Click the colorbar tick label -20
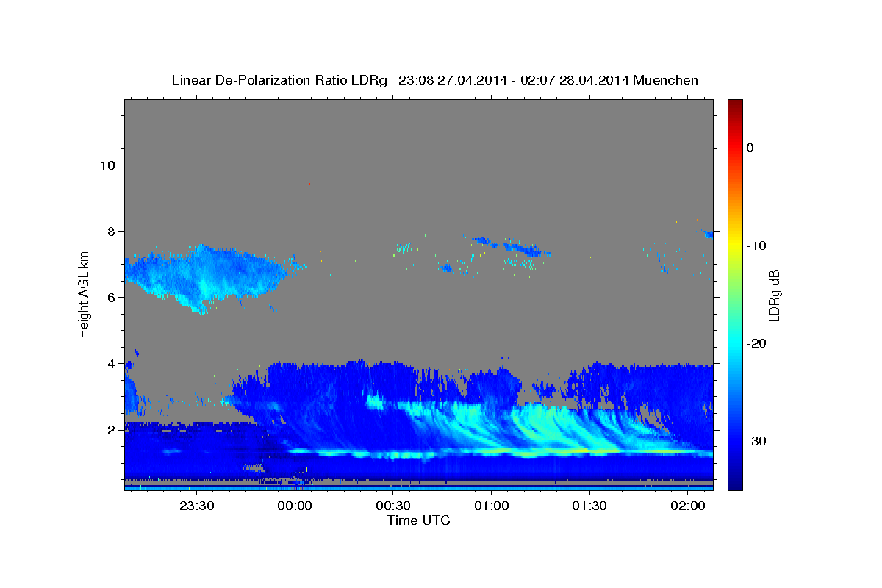 click(x=756, y=343)
